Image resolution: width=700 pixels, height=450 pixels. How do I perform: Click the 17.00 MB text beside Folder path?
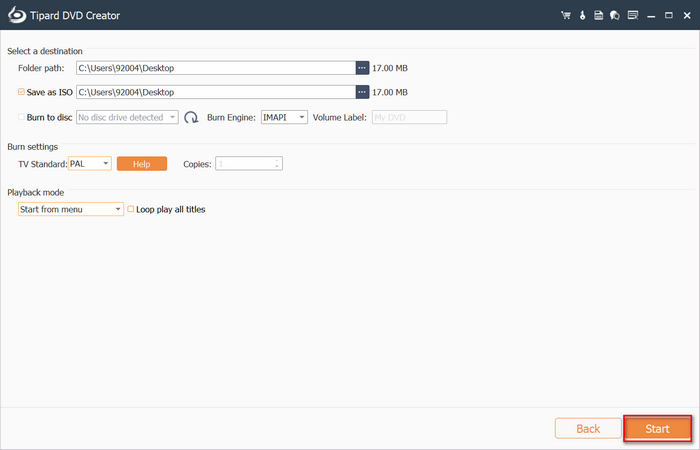(390, 68)
